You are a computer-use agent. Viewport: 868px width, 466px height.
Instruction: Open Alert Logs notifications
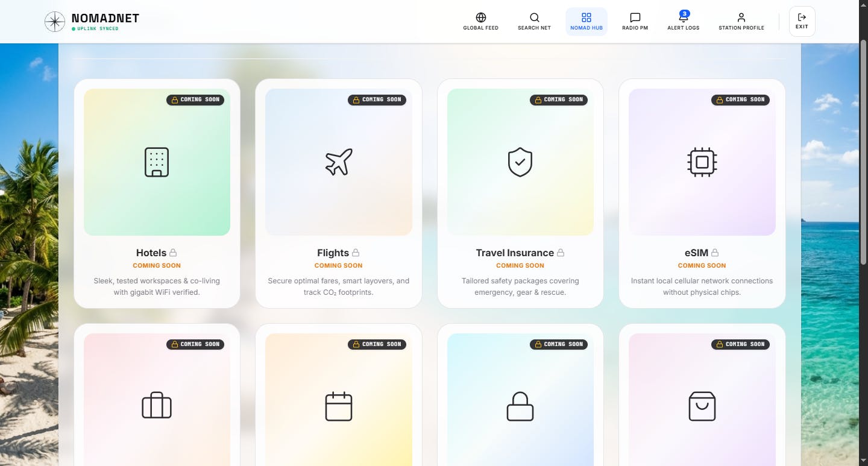tap(684, 22)
